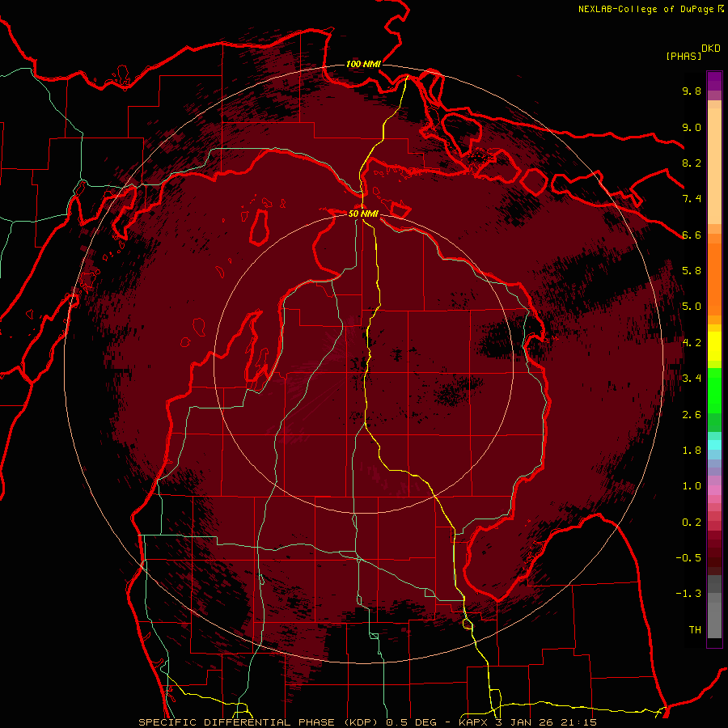Select the -0.5 legend value

(688, 558)
